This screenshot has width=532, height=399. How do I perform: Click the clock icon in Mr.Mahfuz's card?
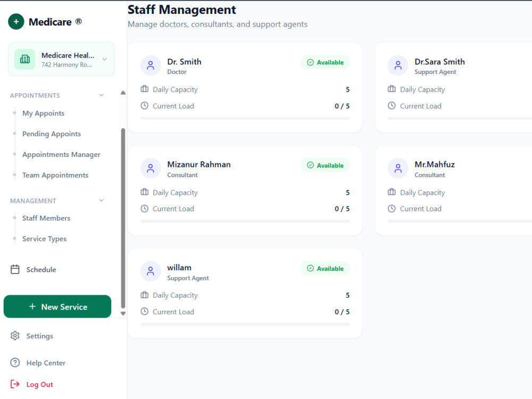[392, 209]
